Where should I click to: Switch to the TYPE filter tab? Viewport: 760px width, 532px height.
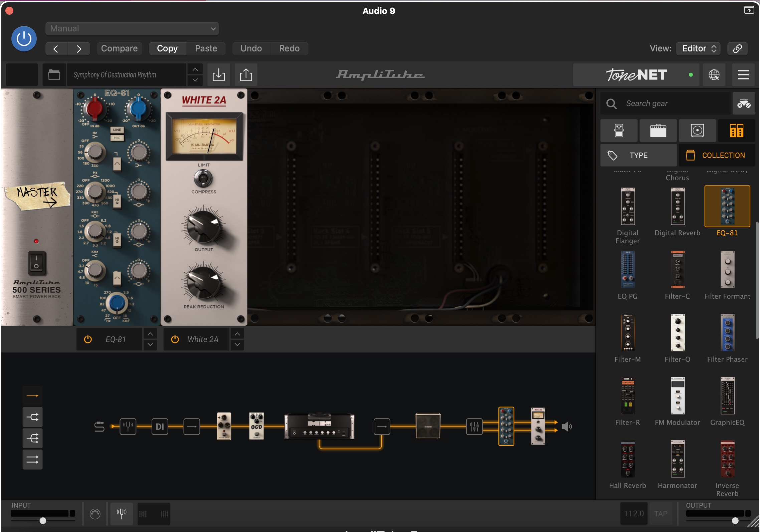638,155
